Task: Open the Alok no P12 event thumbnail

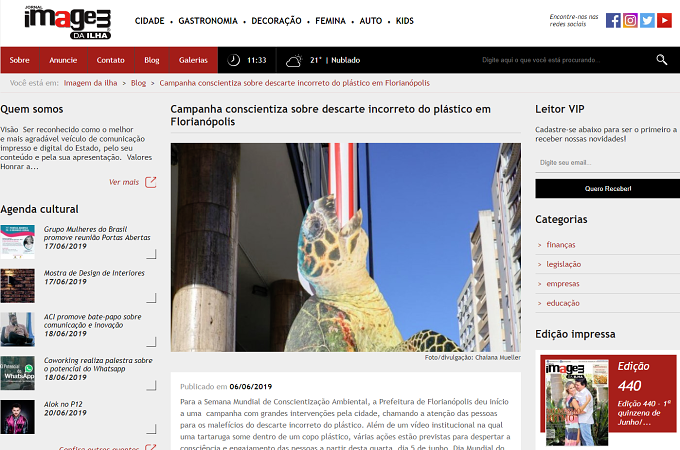Action: coord(17,417)
